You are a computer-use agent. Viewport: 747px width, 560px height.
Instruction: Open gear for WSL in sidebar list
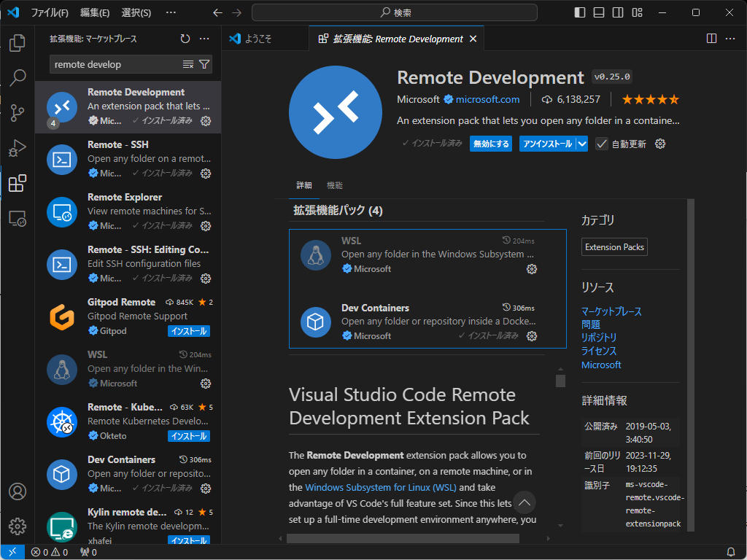point(206,384)
